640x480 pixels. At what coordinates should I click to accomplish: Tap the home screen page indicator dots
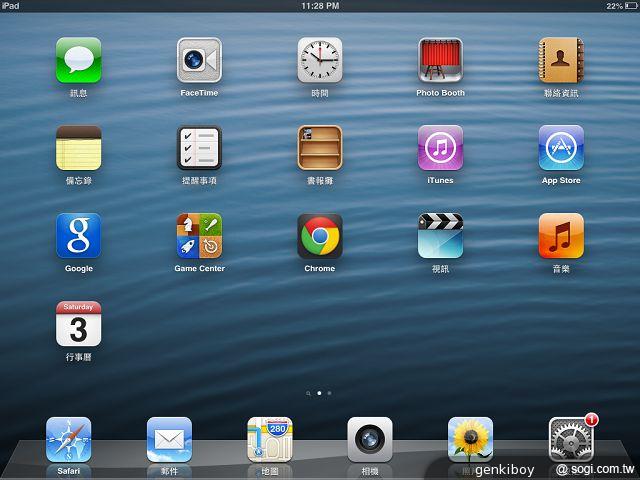319,393
